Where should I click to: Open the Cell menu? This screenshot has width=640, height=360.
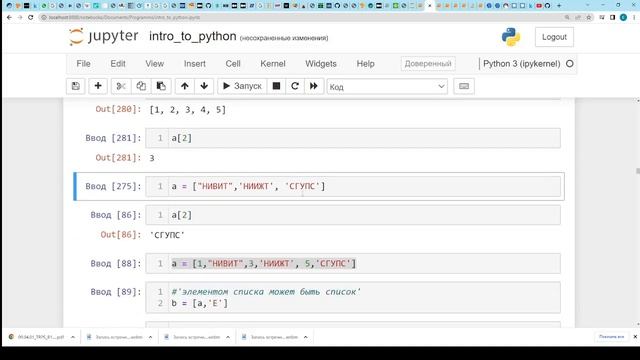233,64
